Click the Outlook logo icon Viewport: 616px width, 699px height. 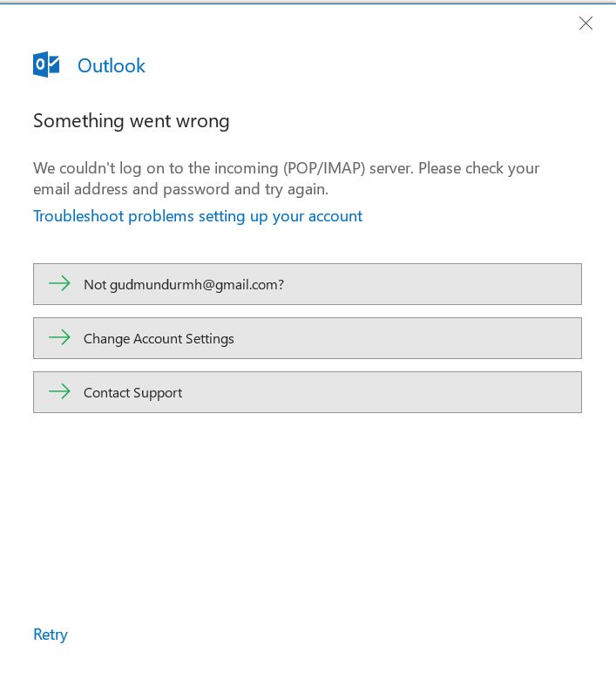coord(46,65)
